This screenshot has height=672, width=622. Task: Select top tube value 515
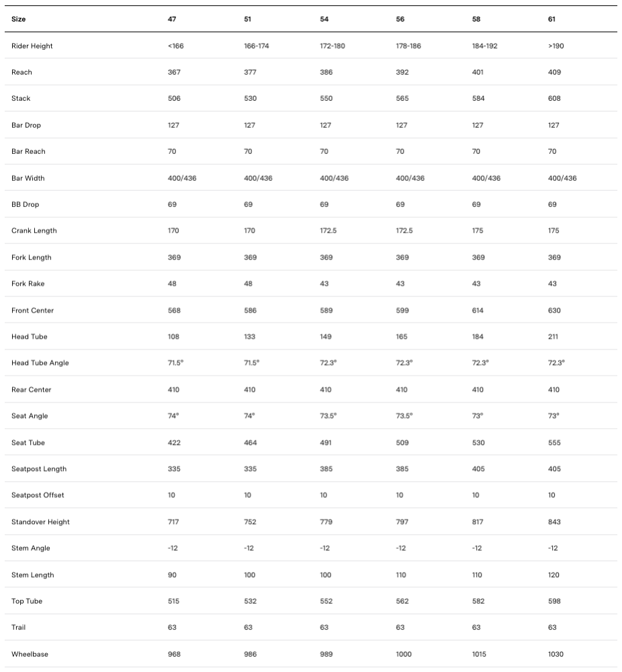pos(174,601)
